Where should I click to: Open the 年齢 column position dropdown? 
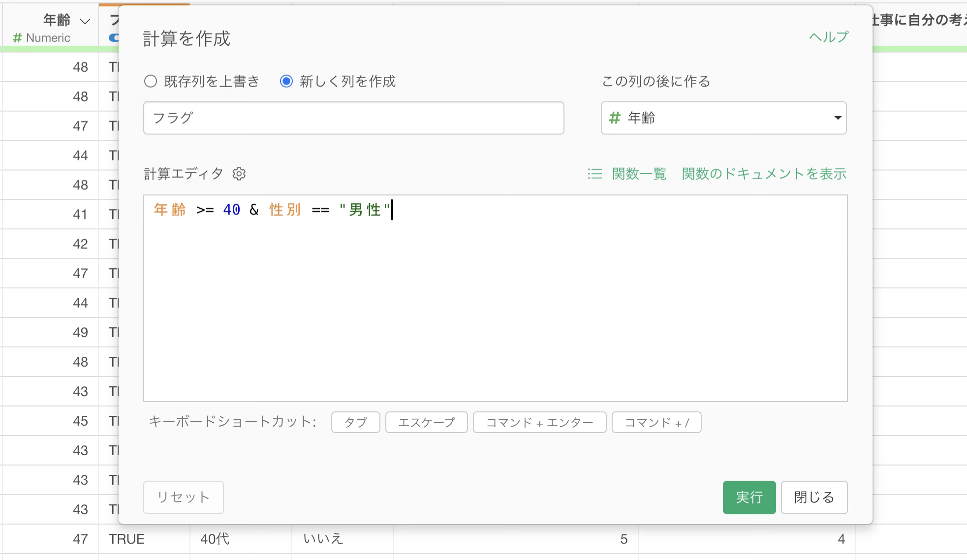click(723, 118)
